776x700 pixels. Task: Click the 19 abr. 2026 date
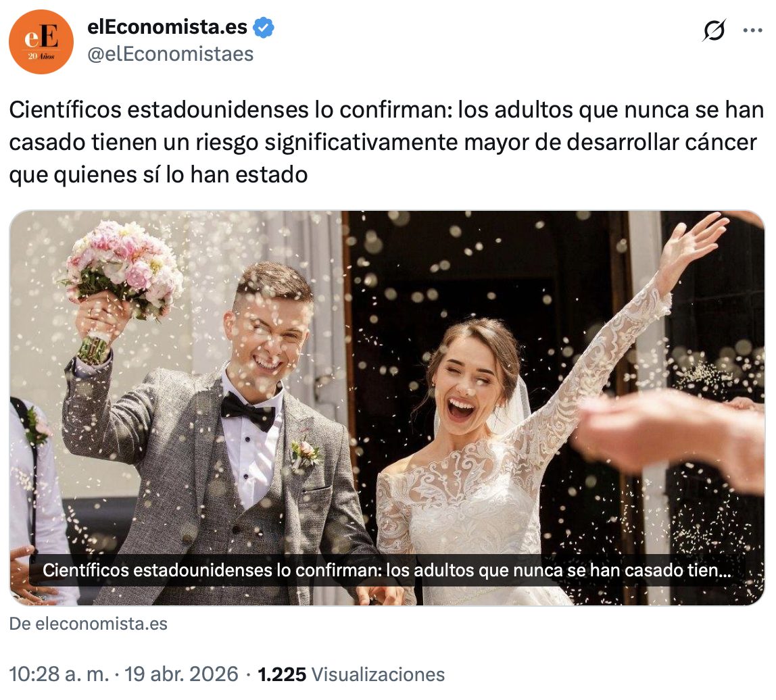tap(181, 674)
